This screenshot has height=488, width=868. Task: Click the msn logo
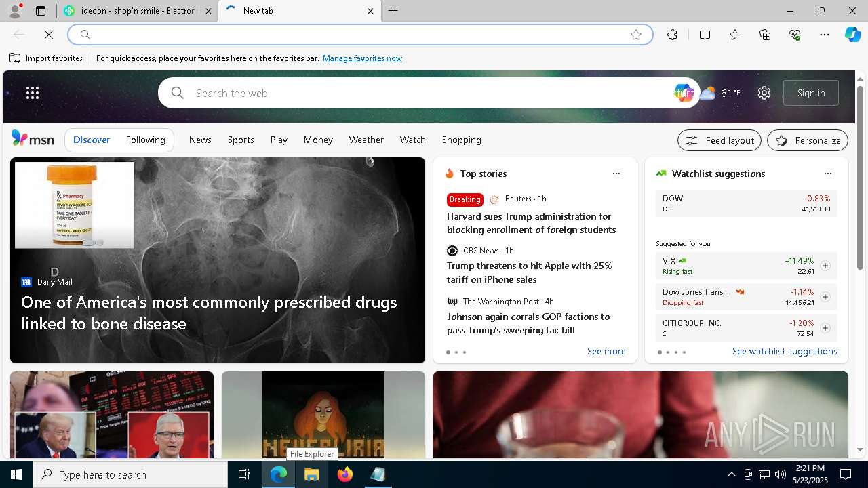pyautogui.click(x=33, y=139)
